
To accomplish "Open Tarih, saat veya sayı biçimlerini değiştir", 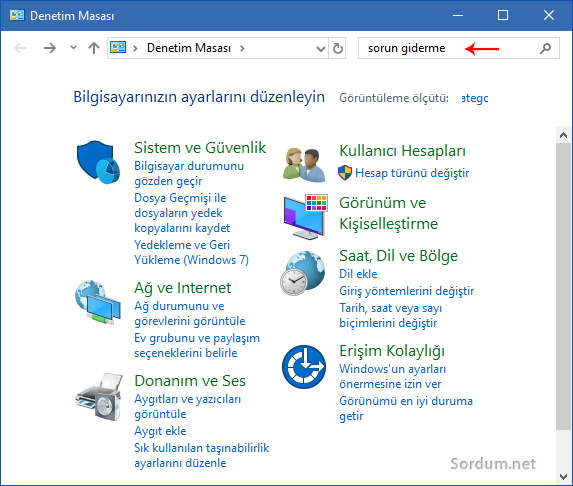I will [390, 315].
